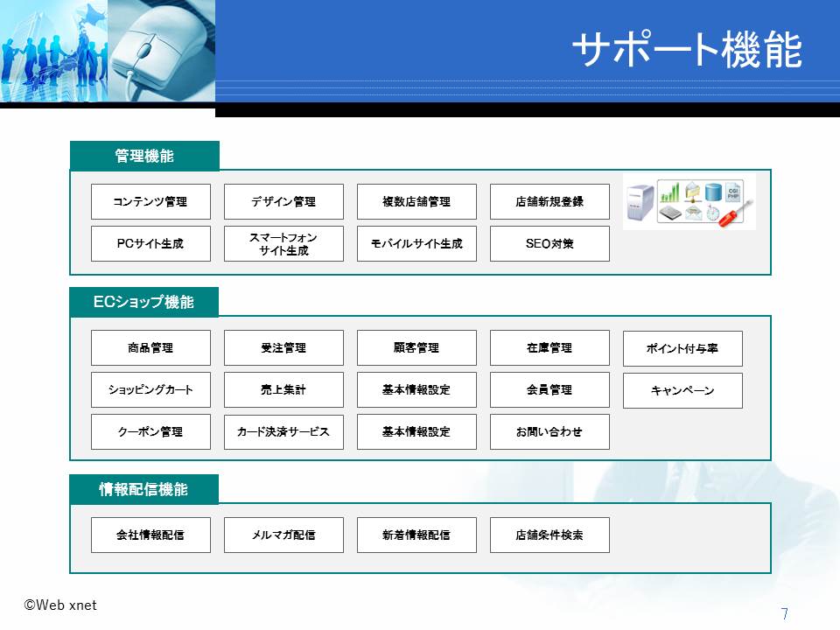The width and height of the screenshot is (840, 630).
Task: Open the 店舗条件検索 box
Action: pyautogui.click(x=549, y=535)
